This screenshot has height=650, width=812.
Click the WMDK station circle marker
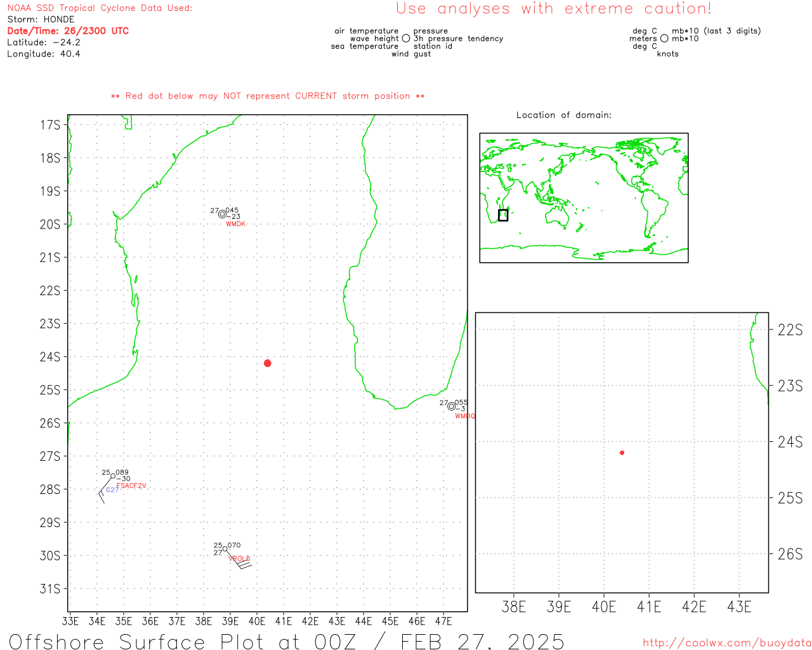pyautogui.click(x=222, y=215)
